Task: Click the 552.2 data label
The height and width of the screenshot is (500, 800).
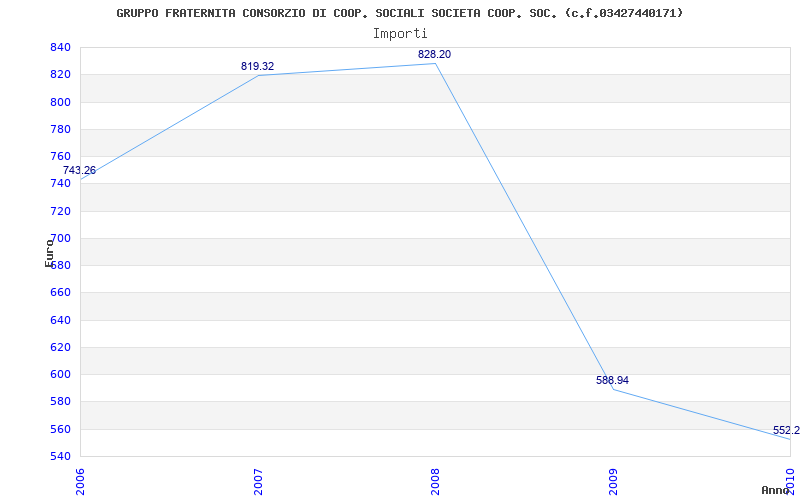Action: pos(786,431)
